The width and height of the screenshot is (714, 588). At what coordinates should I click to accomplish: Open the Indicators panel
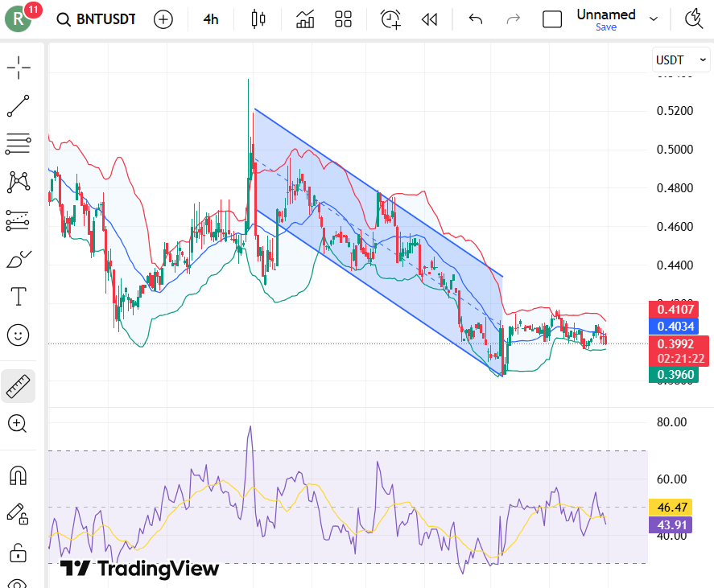tap(304, 19)
